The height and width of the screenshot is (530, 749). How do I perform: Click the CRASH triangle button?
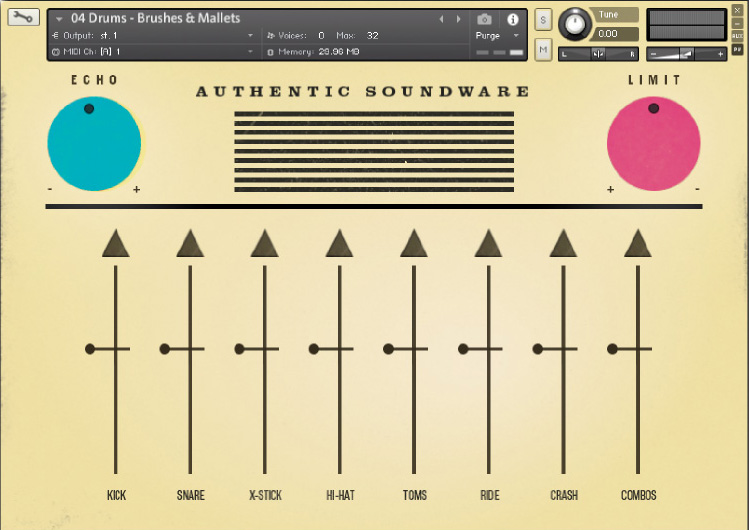coord(563,244)
